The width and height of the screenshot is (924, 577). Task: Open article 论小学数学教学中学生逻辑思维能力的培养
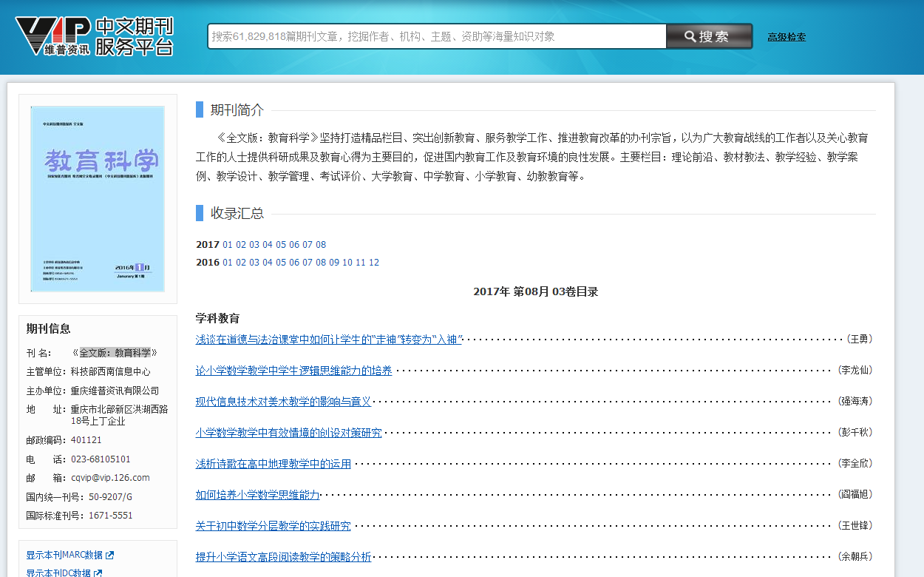tap(293, 371)
